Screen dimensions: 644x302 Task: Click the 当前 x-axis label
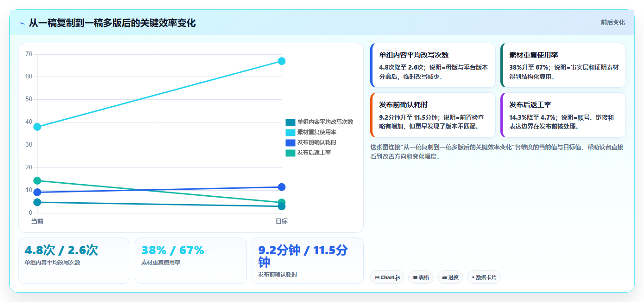pyautogui.click(x=38, y=222)
